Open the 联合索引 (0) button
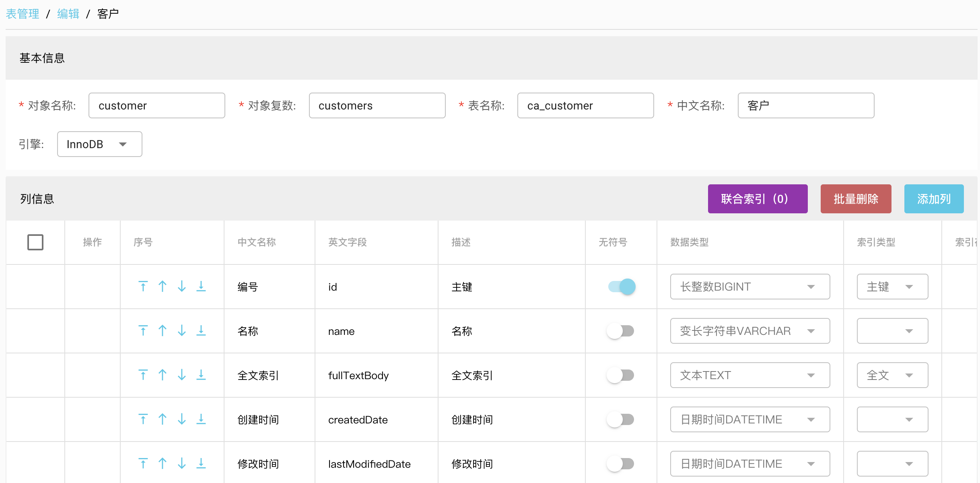The height and width of the screenshot is (483, 980). click(758, 199)
